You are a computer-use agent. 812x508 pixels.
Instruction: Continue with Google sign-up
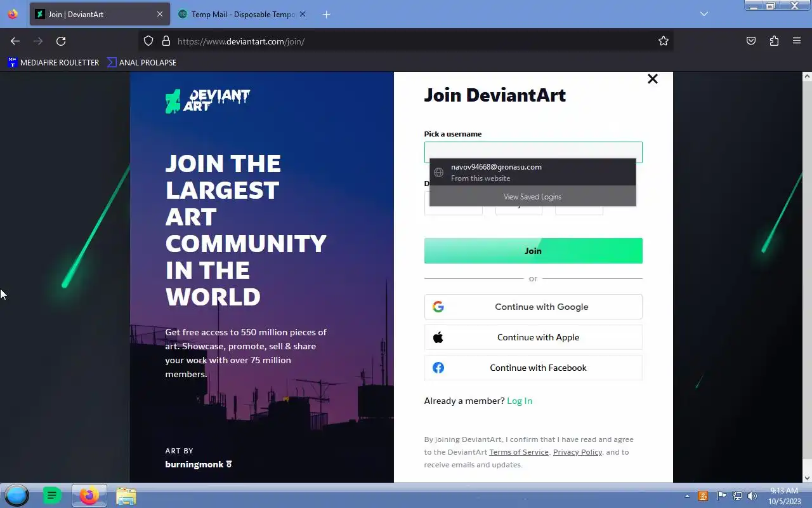pos(533,307)
